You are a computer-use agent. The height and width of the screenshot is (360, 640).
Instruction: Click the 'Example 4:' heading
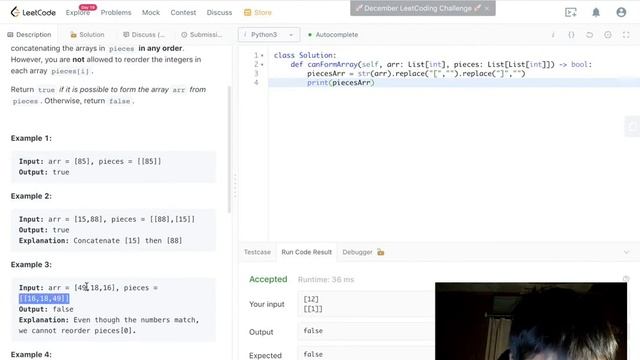[x=31, y=354]
